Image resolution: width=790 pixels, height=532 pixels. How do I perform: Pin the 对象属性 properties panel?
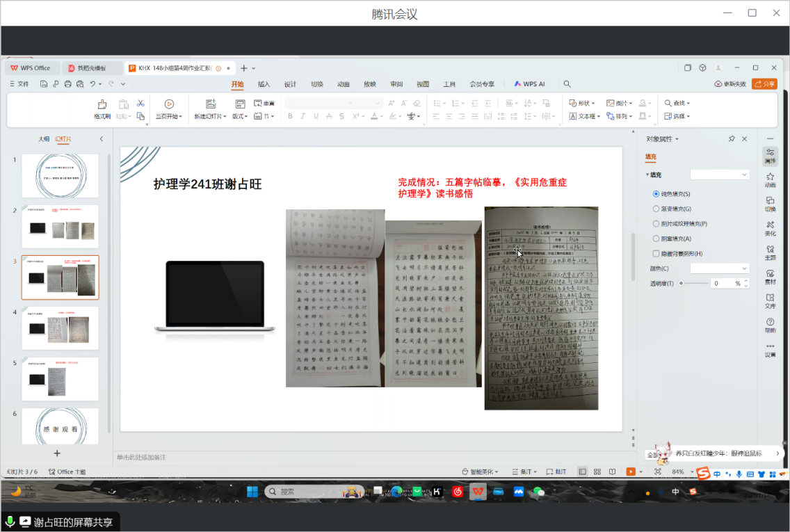pos(732,139)
